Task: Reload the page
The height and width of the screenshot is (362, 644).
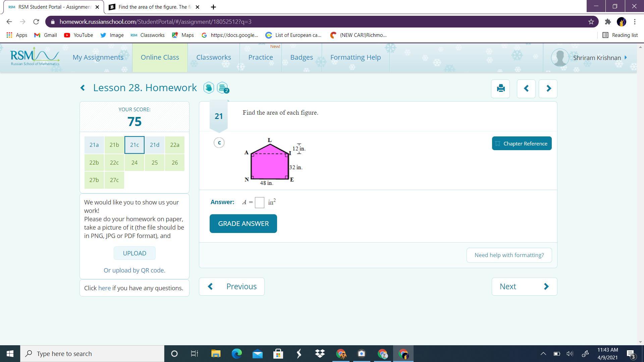Action: pyautogui.click(x=36, y=22)
